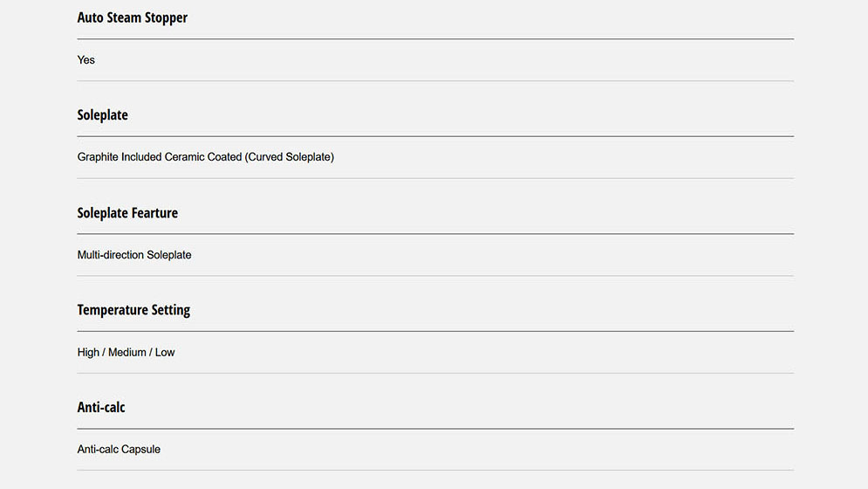
Task: Click the Temperature Setting heading
Action: pyautogui.click(x=133, y=310)
